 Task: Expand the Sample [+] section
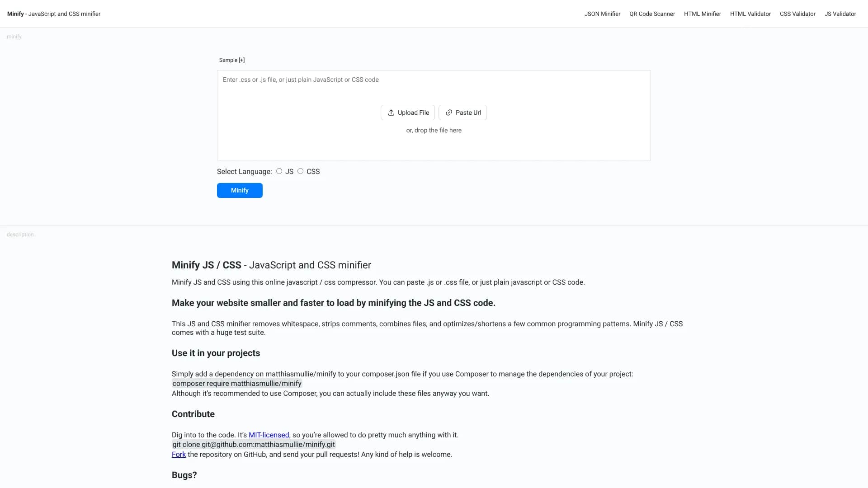coord(231,60)
